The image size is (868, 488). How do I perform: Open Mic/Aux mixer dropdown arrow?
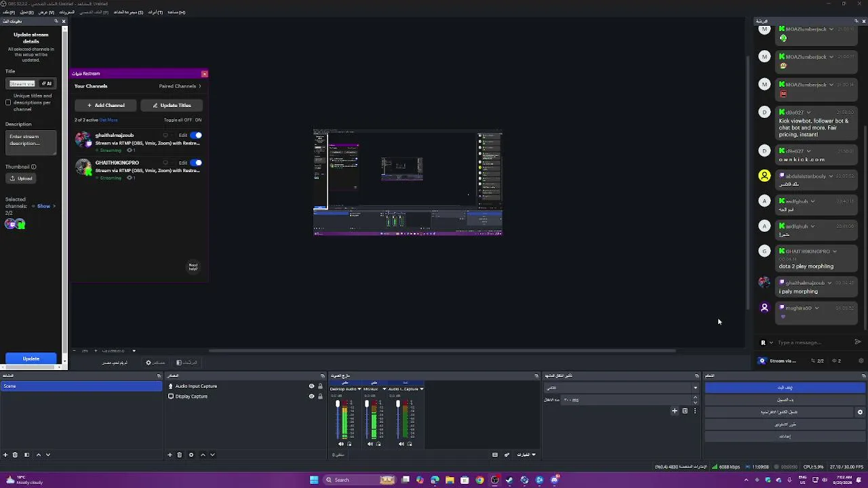click(384, 389)
